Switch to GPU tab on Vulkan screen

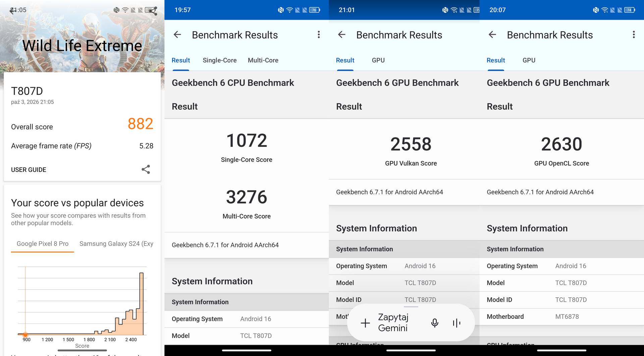(x=378, y=60)
